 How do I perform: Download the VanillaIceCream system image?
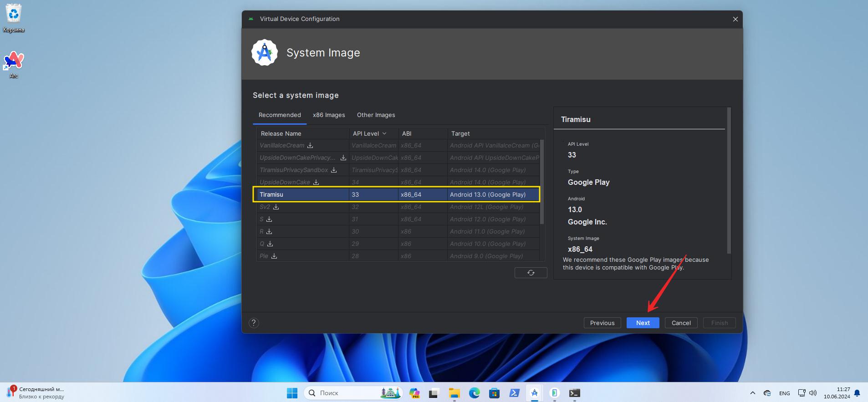coord(310,145)
